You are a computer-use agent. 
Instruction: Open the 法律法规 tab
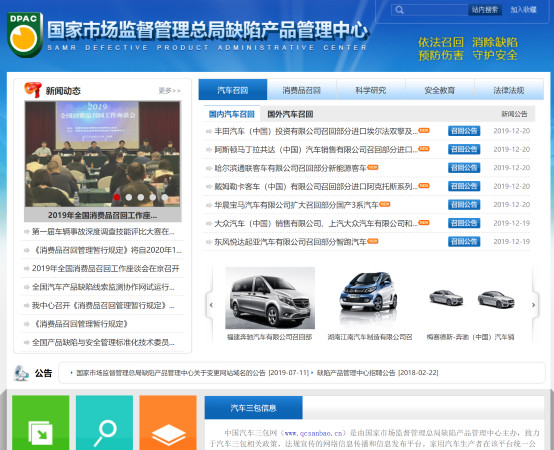click(x=509, y=90)
